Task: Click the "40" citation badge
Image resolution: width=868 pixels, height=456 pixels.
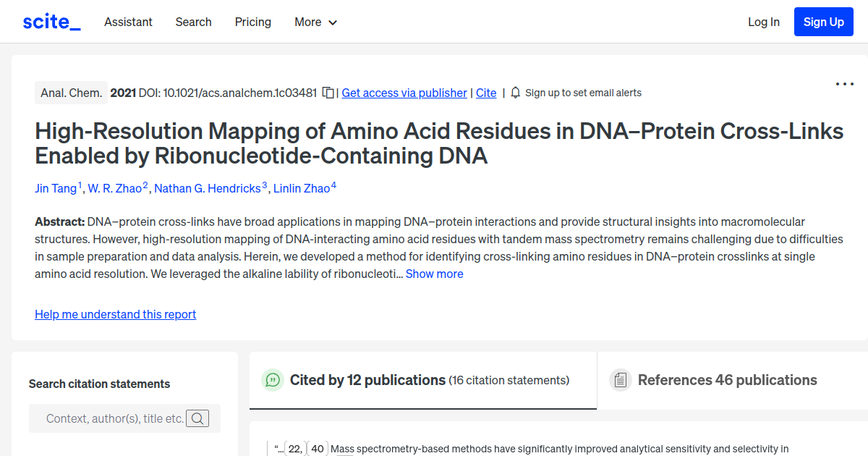Action: (x=317, y=449)
